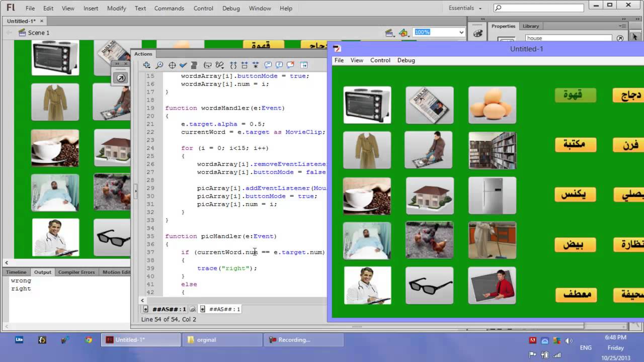
Task: Open Chrome from the taskbar
Action: pyautogui.click(x=89, y=340)
